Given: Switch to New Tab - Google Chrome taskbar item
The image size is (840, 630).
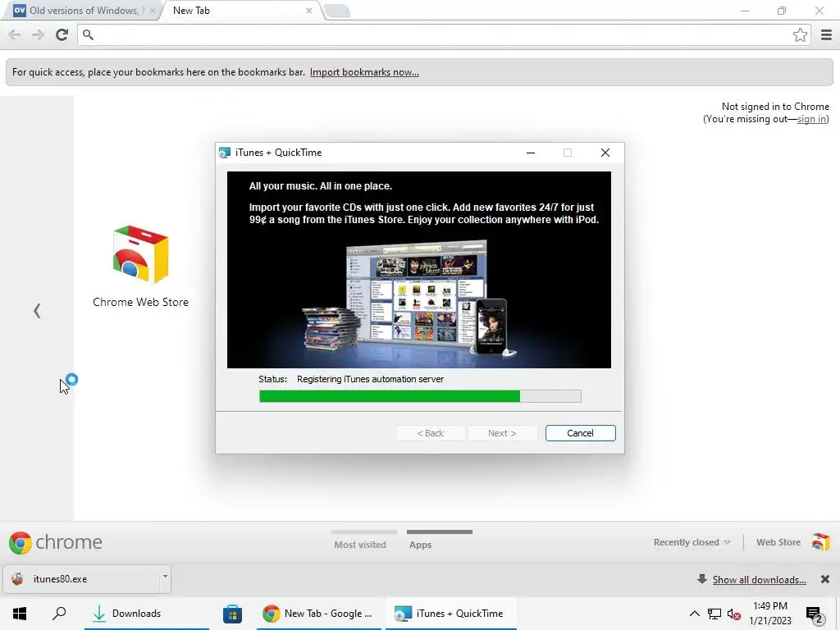Looking at the screenshot, I should 319,614.
